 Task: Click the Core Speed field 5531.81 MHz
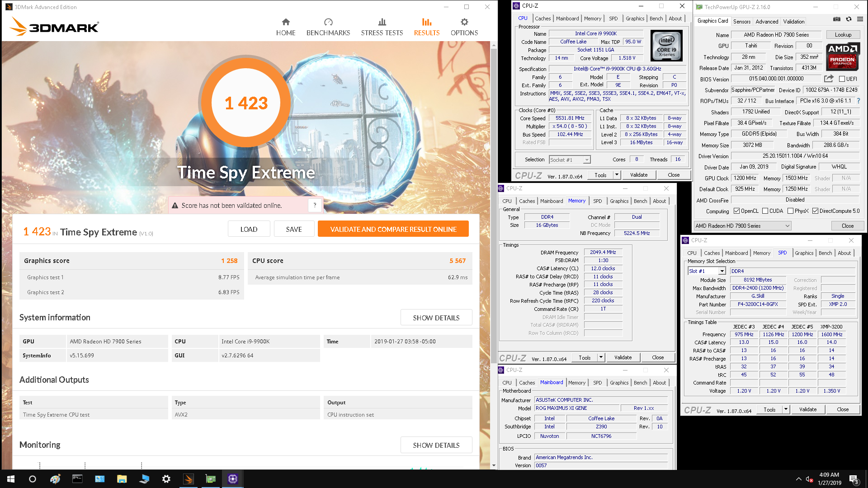pyautogui.click(x=570, y=118)
